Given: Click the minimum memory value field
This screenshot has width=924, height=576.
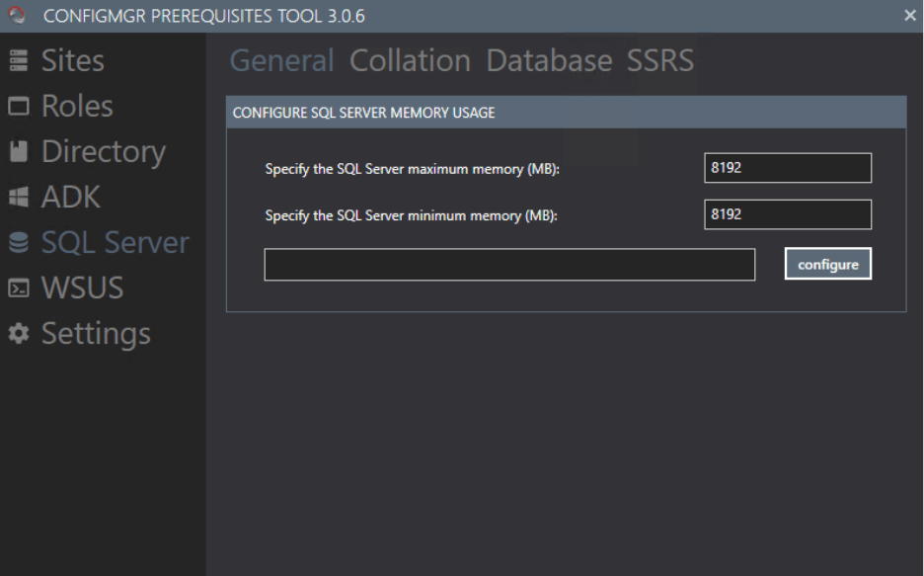Looking at the screenshot, I should point(787,213).
